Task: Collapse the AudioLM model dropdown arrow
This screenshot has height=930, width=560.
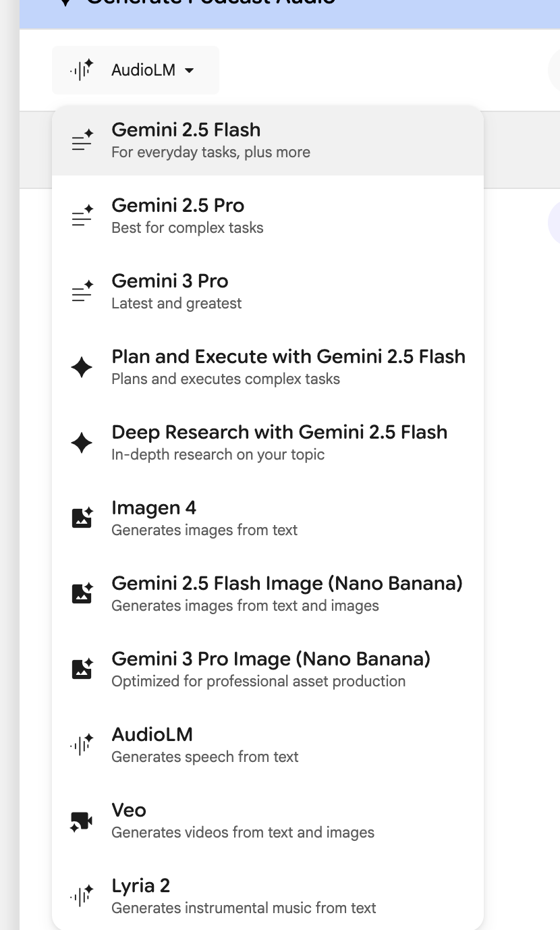Action: 190,70
